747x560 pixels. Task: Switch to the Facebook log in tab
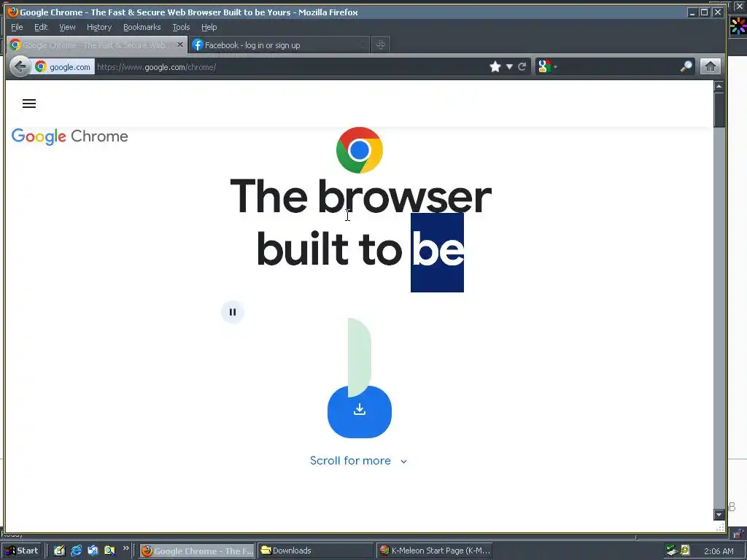tap(279, 45)
